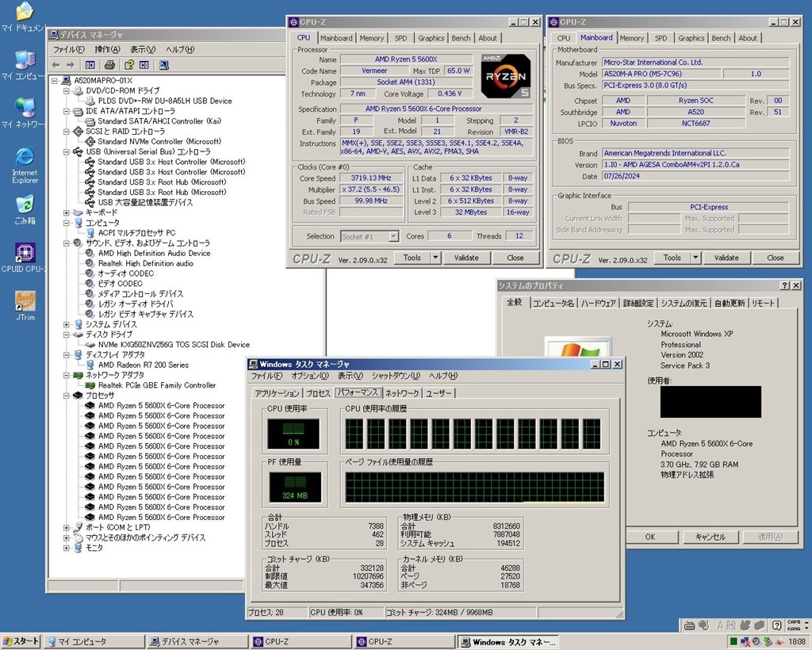The height and width of the screenshot is (650, 812).
Task: Collapse the USB コントローラ node
Action: coord(67,151)
